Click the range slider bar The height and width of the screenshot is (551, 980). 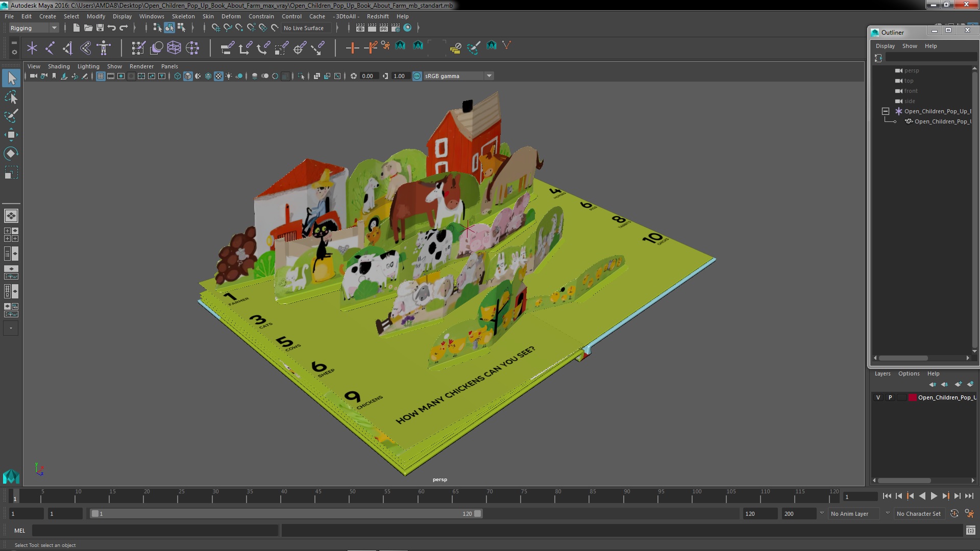(286, 514)
